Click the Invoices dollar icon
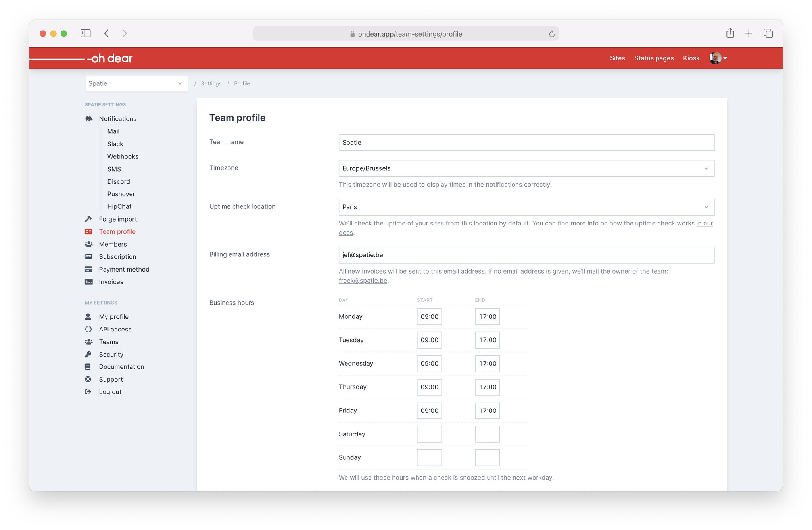This screenshot has width=812, height=530. coord(88,282)
